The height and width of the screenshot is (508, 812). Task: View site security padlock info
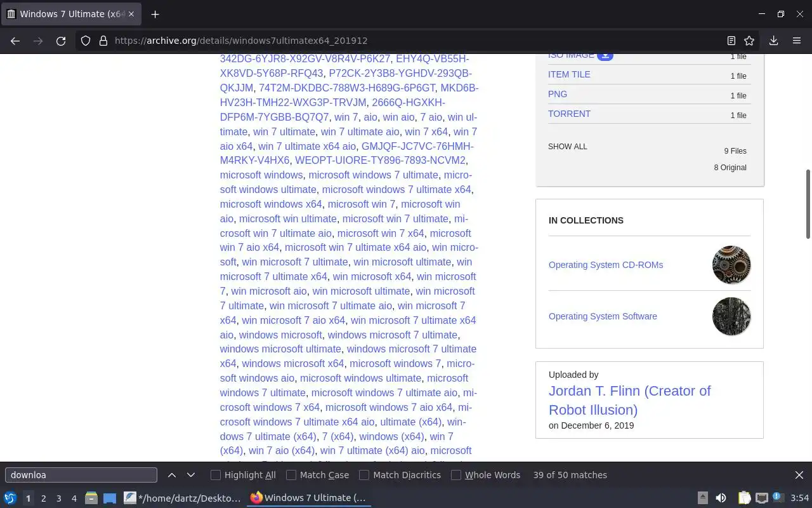tap(103, 41)
